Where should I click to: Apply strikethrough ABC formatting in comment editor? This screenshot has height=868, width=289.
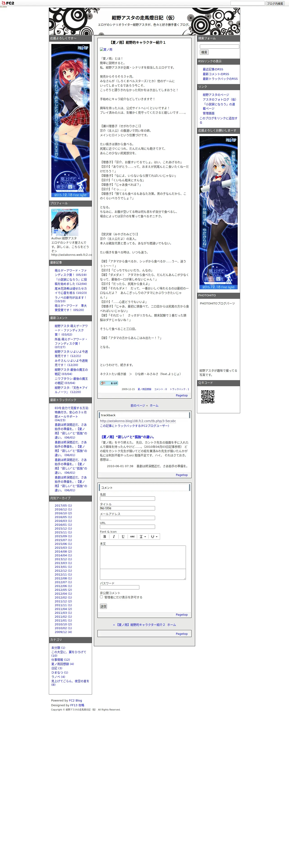tap(132, 537)
